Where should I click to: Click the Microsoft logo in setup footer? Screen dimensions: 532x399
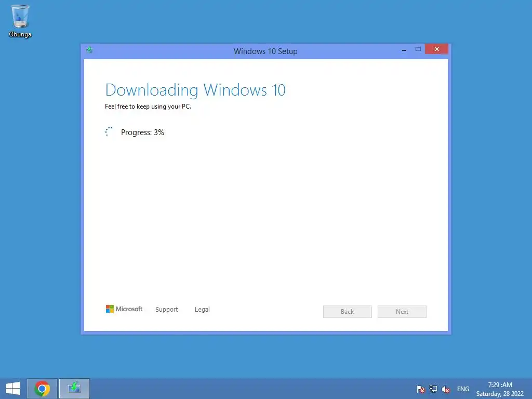[124, 309]
